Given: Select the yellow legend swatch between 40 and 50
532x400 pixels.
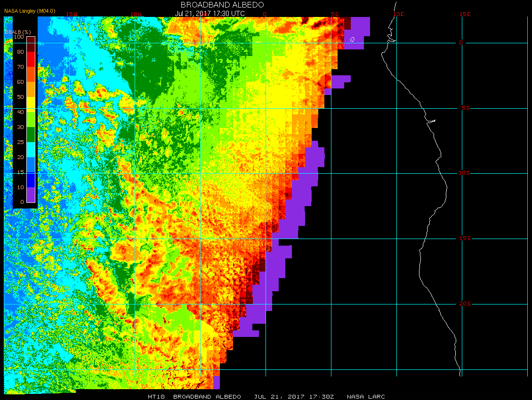Looking at the screenshot, I should click(x=31, y=104).
